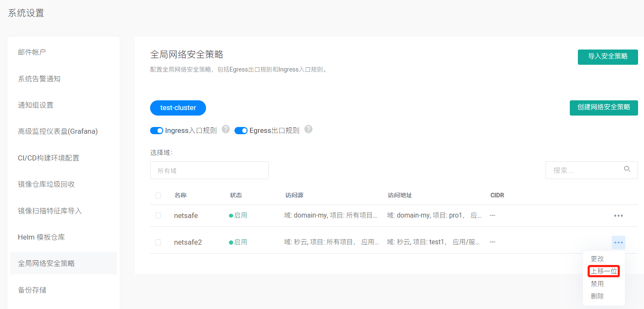Choose 更改 from the context menu
The width and height of the screenshot is (644, 309).
point(597,259)
